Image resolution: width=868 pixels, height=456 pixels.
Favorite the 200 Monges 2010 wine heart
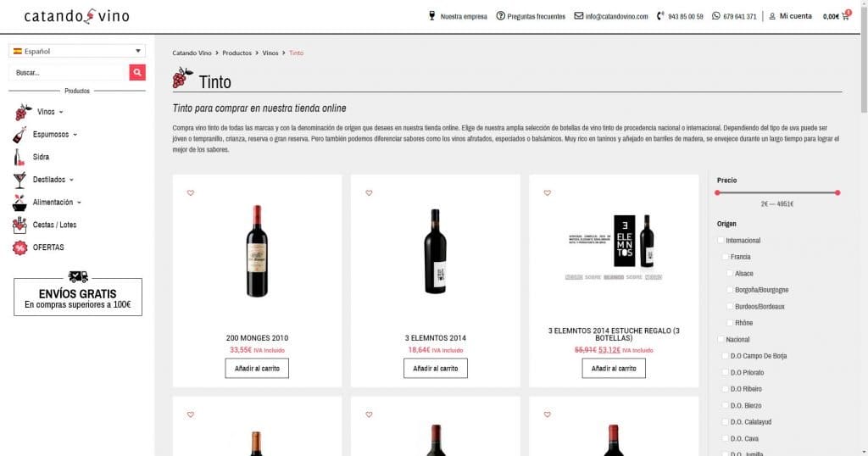(191, 193)
